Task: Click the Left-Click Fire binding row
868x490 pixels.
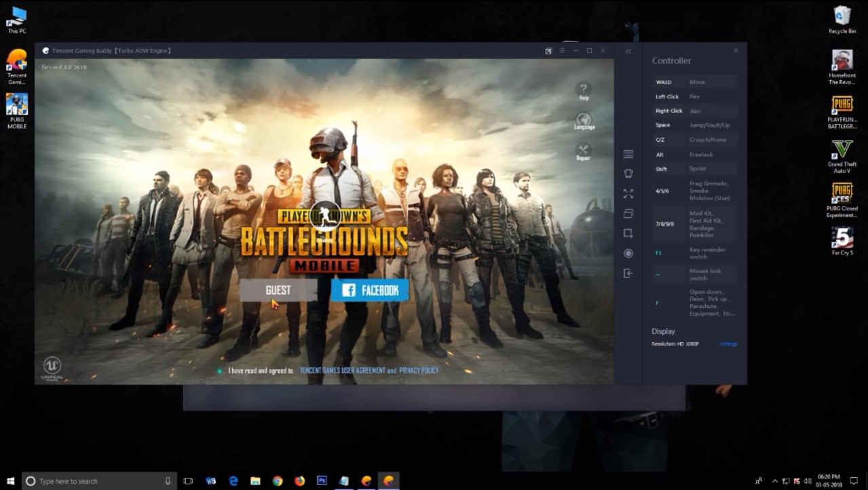Action: pyautogui.click(x=694, y=96)
